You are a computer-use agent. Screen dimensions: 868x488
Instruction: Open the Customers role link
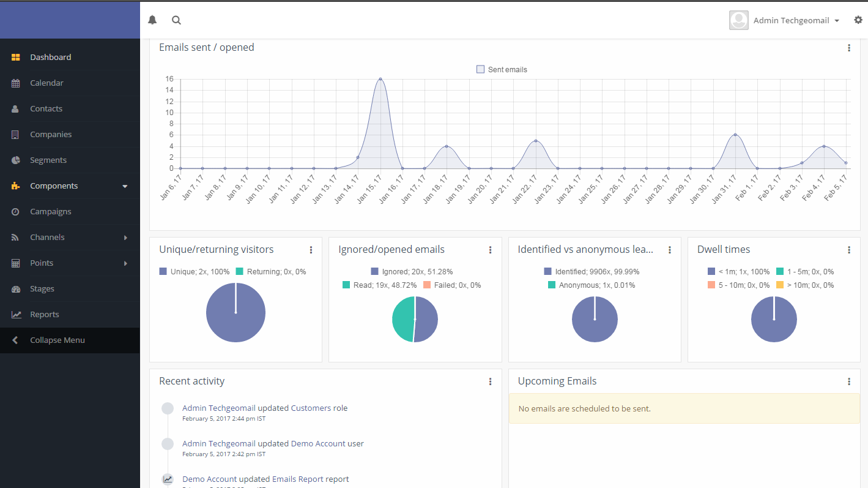pos(319,408)
